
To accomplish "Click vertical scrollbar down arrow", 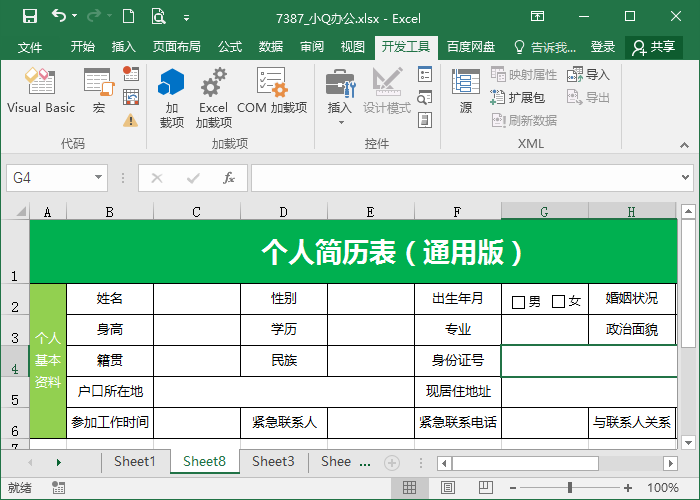I will click(688, 442).
